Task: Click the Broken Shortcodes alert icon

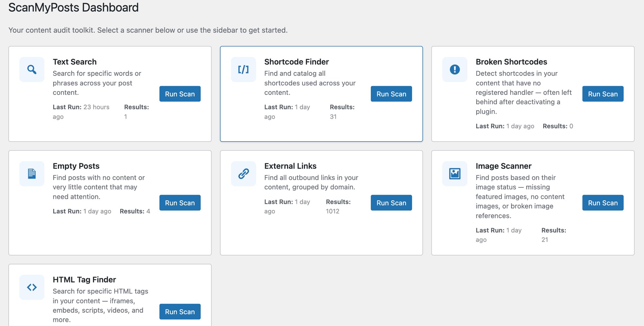Action: pyautogui.click(x=454, y=69)
